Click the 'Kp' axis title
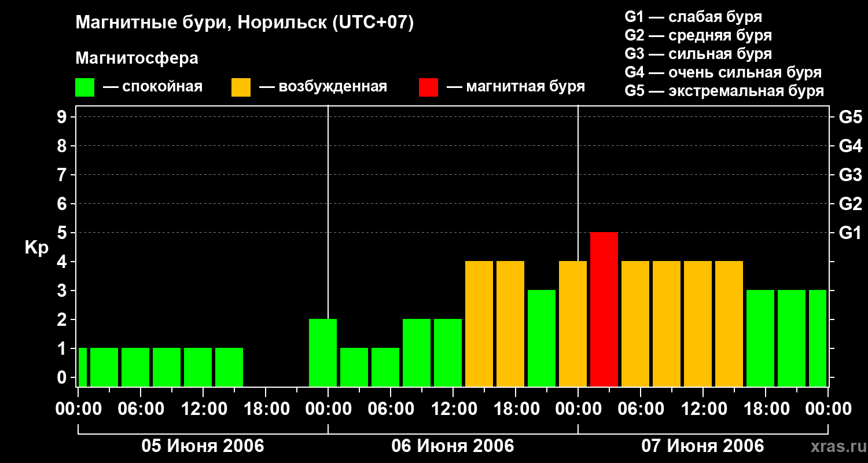This screenshot has height=463, width=868. tap(36, 248)
